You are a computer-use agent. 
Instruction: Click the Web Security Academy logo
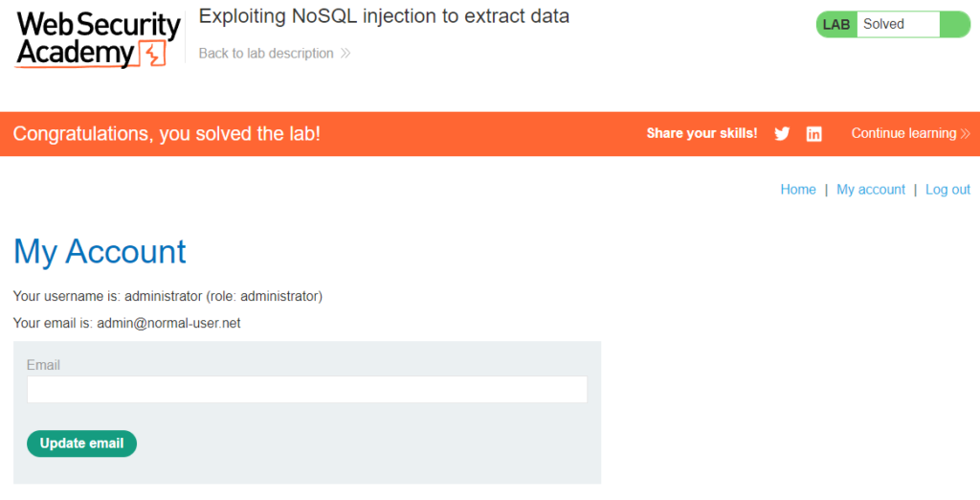(99, 39)
